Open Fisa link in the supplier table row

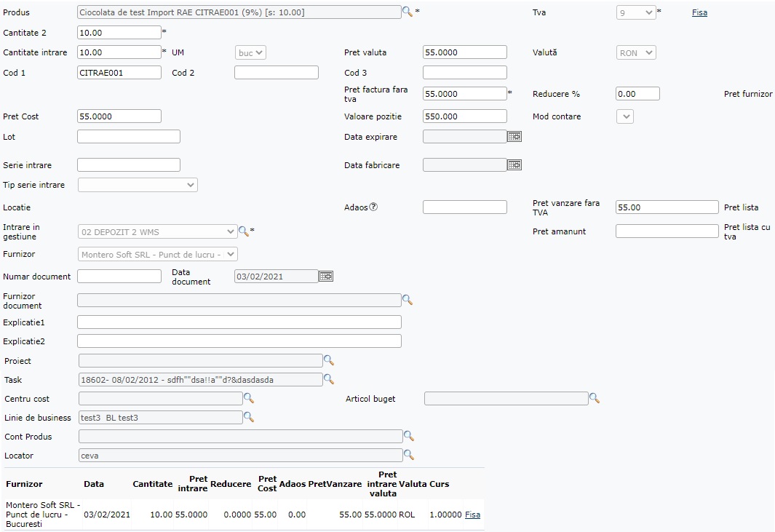(x=472, y=515)
